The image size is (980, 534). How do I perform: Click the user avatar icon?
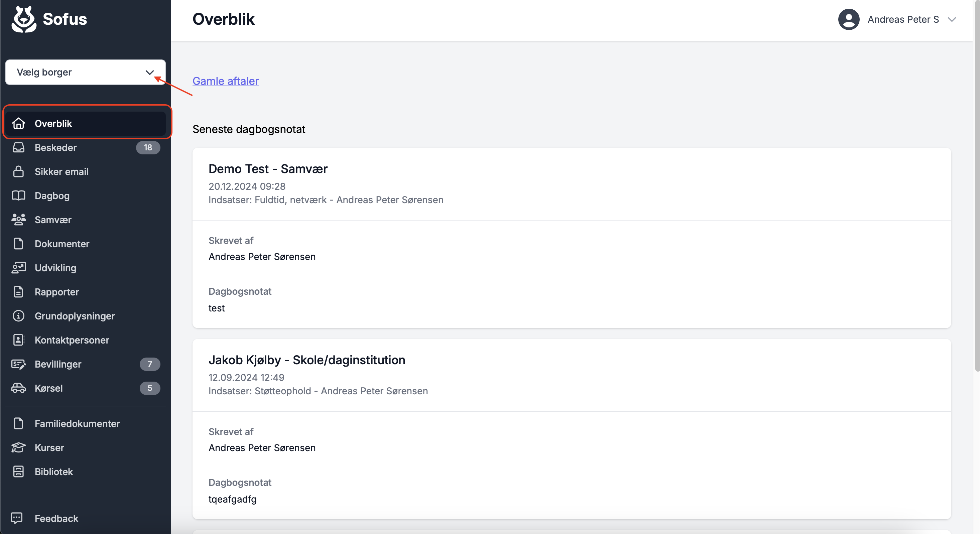[x=849, y=19]
